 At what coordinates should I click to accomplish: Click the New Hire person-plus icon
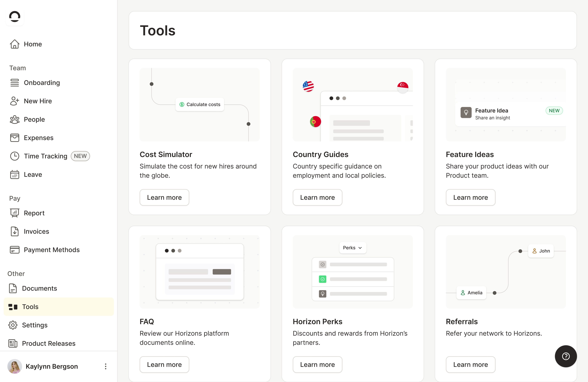tap(15, 101)
